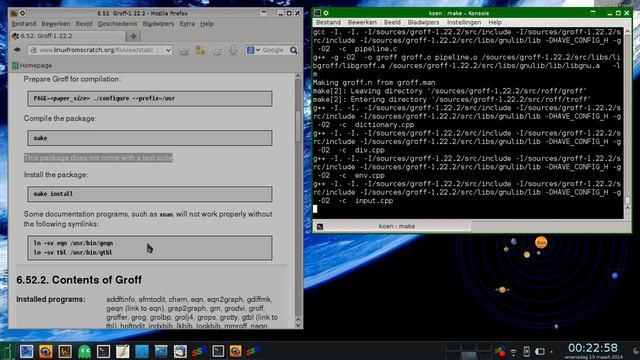Image resolution: width=640 pixels, height=360 pixels.
Task: Click the highlighted 'does not come with a test suite' text
Action: click(98, 158)
